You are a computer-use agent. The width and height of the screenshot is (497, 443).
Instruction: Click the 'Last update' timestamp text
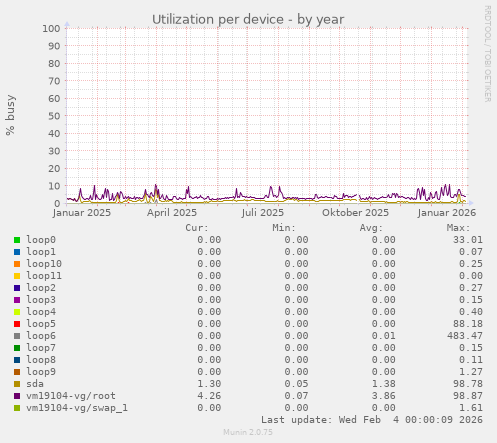pos(372,420)
